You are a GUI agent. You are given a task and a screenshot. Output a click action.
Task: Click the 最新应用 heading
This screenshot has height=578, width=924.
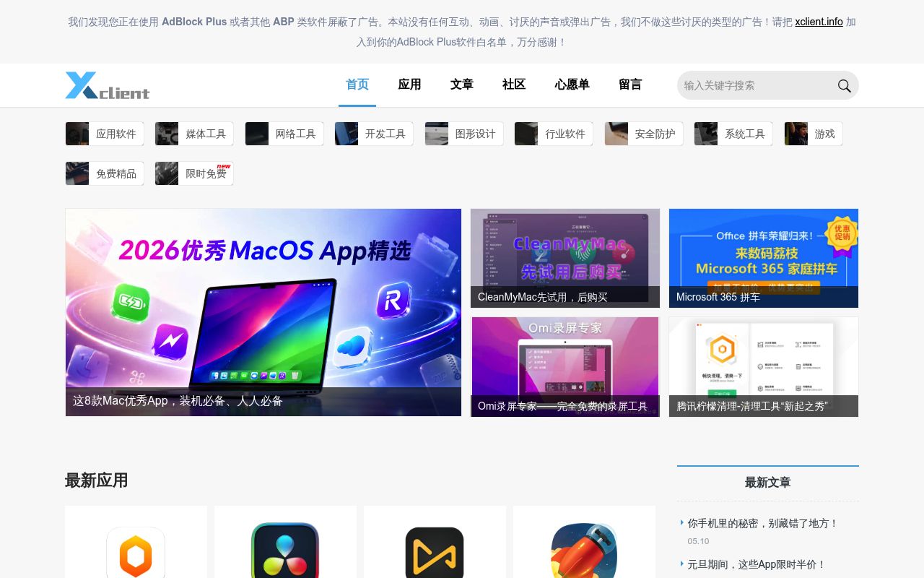(96, 480)
